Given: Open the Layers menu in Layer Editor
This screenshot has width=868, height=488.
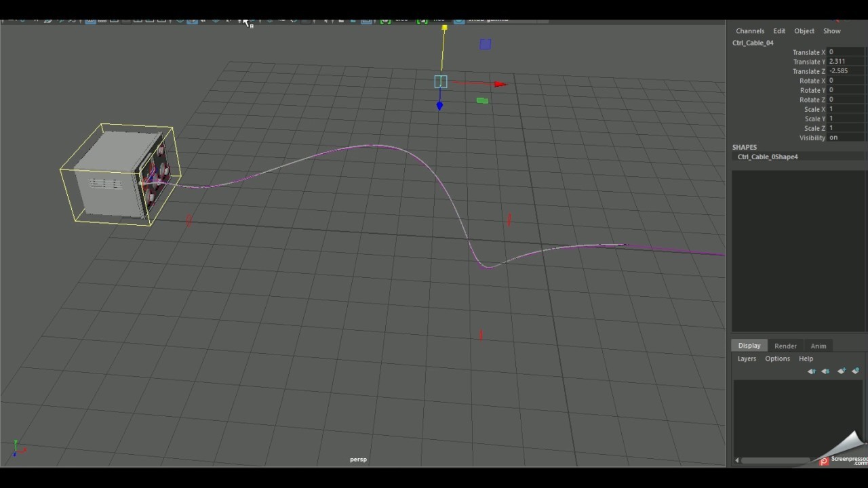Looking at the screenshot, I should [747, 359].
